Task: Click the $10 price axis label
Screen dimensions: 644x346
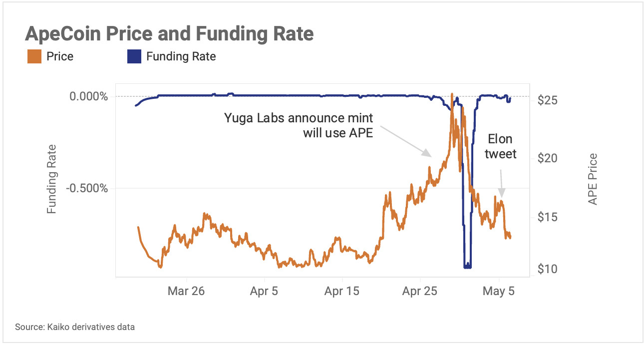Action: click(548, 269)
